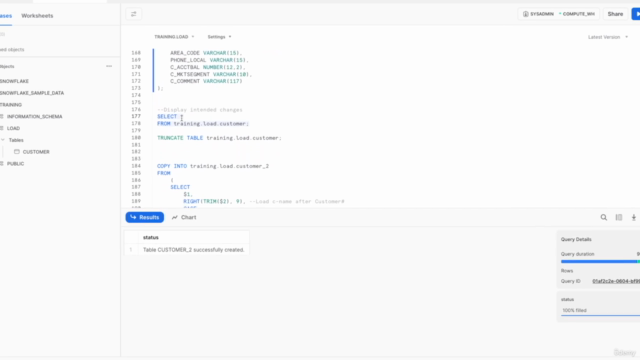Open the LOAD schema
640x360 pixels.
[13, 128]
